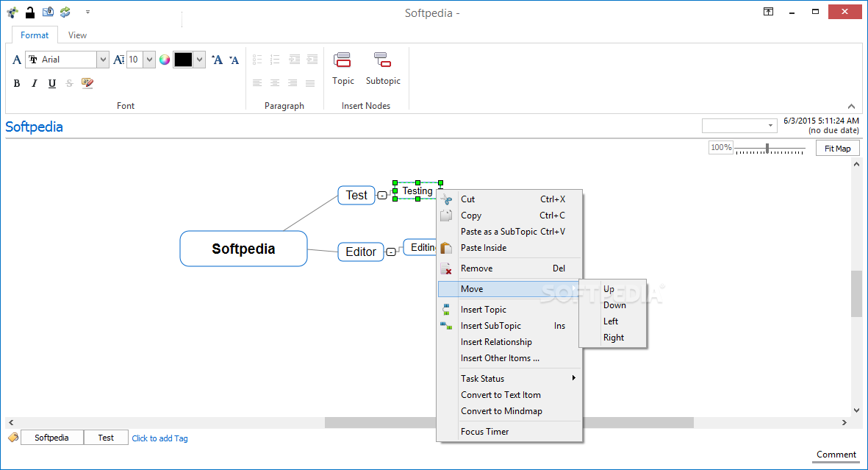
Task: Click the grow font size icon
Action: [217, 60]
